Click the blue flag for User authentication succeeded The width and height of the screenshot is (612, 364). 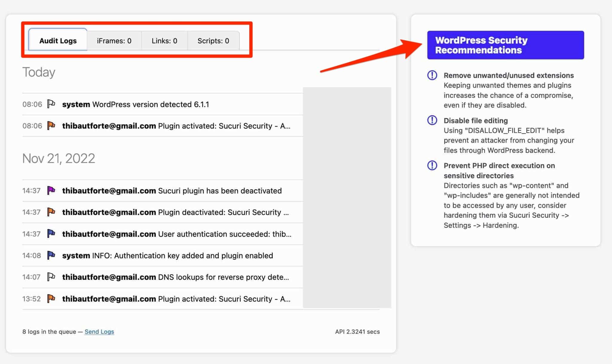point(51,234)
